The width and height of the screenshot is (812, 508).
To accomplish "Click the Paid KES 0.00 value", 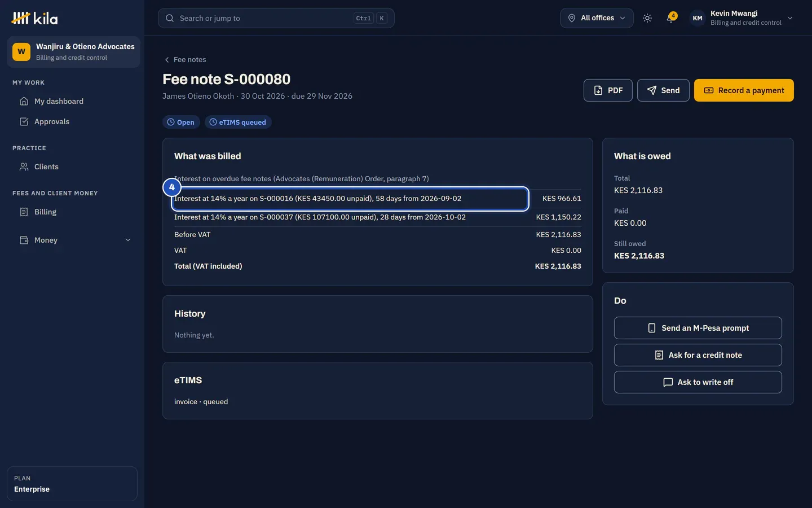I will click(630, 223).
